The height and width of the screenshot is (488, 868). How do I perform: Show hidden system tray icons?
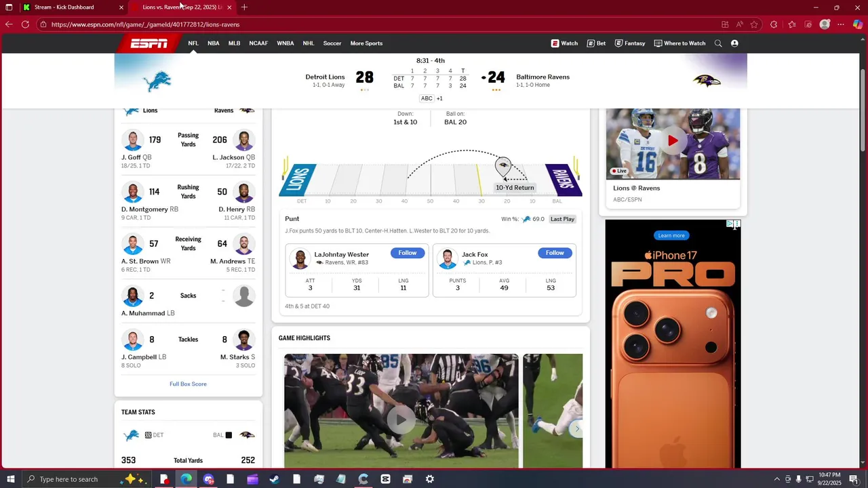pyautogui.click(x=776, y=479)
